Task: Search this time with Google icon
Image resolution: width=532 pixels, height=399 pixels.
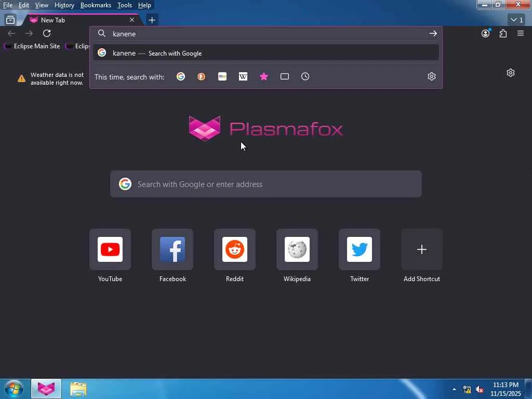Action: click(x=180, y=77)
